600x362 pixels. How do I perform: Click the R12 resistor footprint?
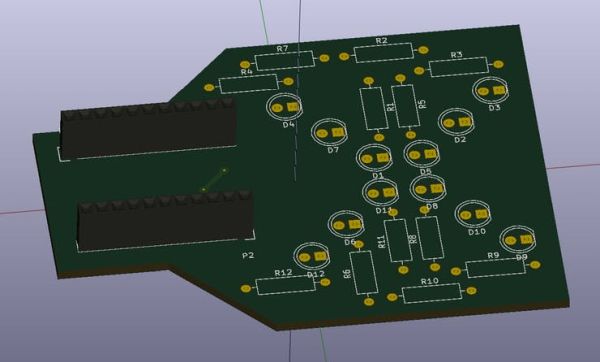click(285, 285)
